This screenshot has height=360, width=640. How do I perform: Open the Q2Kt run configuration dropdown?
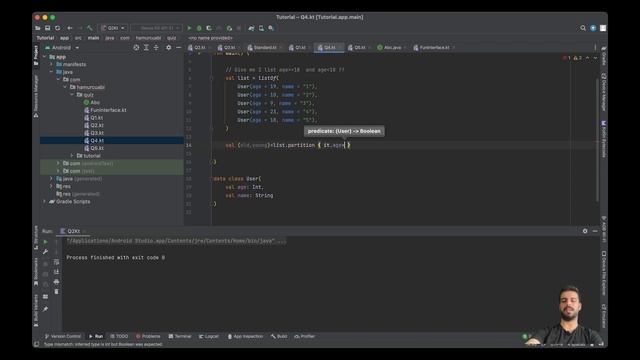[113, 28]
